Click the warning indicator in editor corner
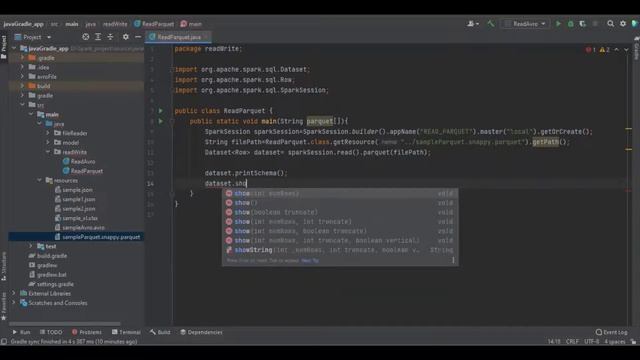The width and height of the screenshot is (640, 360). pos(604,50)
